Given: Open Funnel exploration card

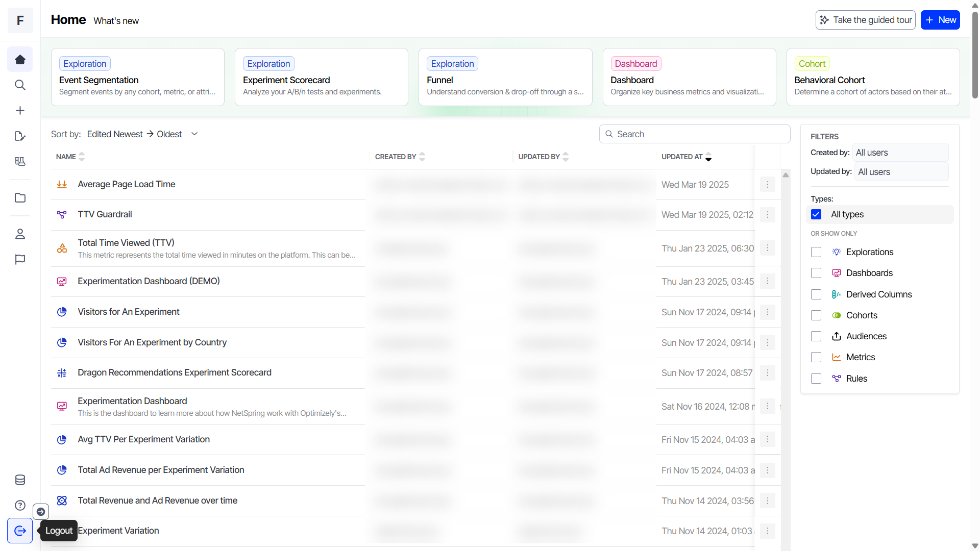Looking at the screenshot, I should pos(505,77).
